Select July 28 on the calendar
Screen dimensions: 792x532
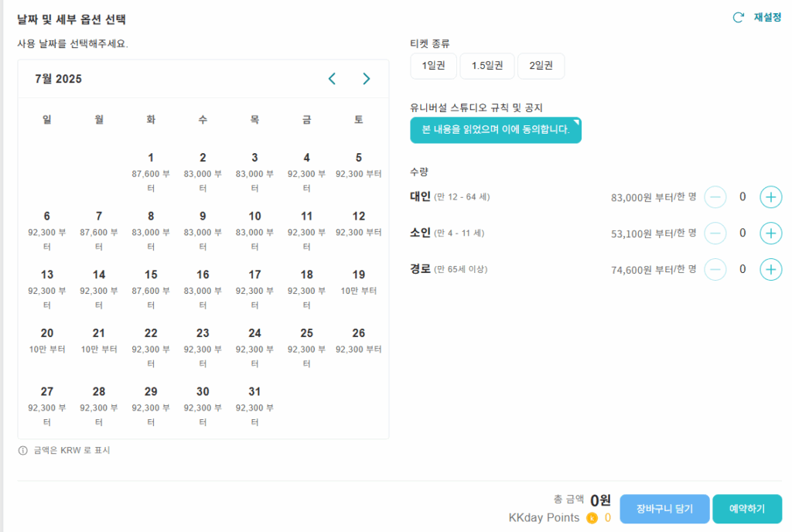coord(99,406)
